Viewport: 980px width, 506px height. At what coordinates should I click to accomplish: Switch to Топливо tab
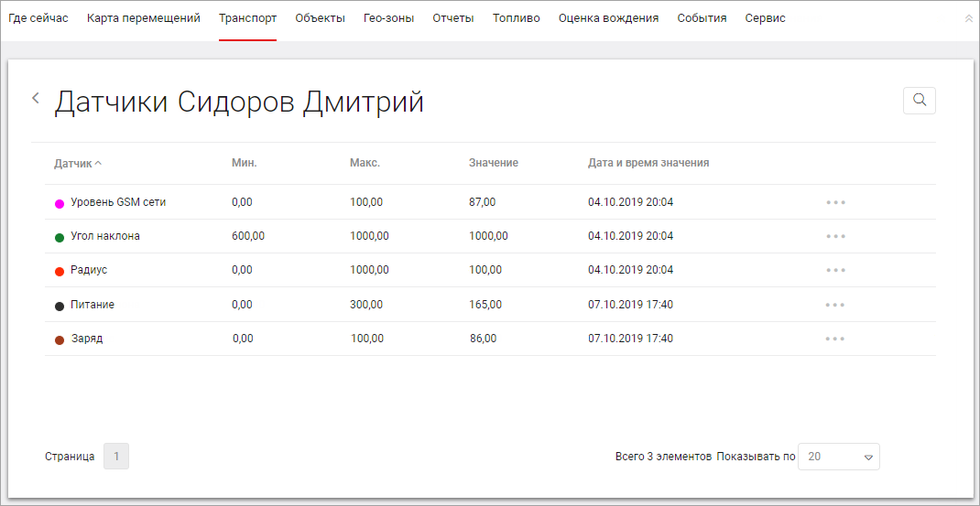pyautogui.click(x=517, y=18)
